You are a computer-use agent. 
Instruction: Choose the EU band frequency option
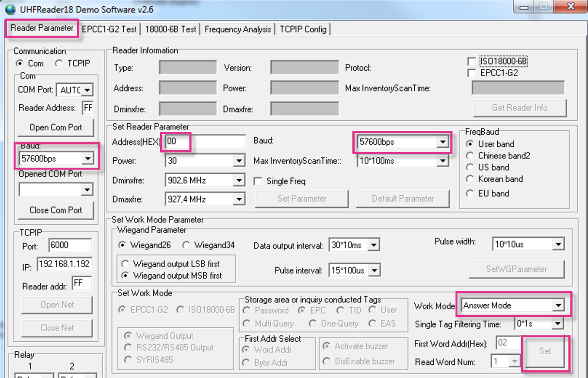coord(470,193)
